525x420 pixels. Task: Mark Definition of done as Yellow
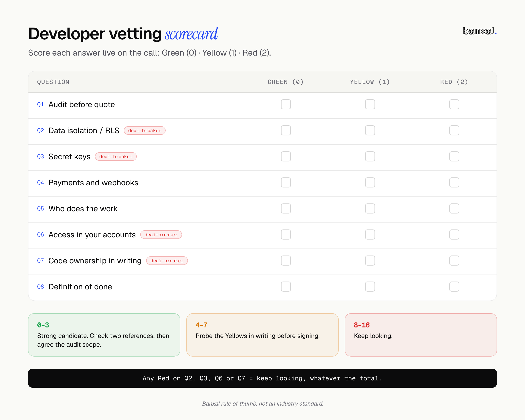click(x=370, y=287)
